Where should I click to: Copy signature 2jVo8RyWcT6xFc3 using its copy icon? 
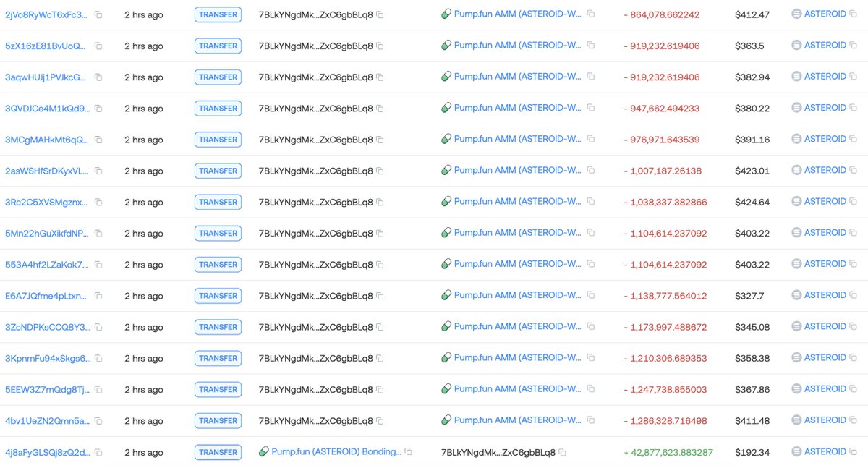coord(98,14)
